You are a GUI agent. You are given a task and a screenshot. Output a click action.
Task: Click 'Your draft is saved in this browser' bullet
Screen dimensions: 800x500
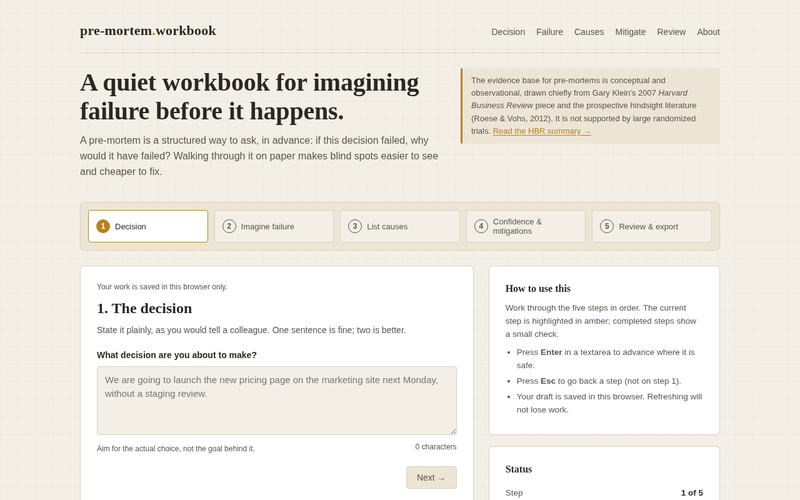coord(609,403)
